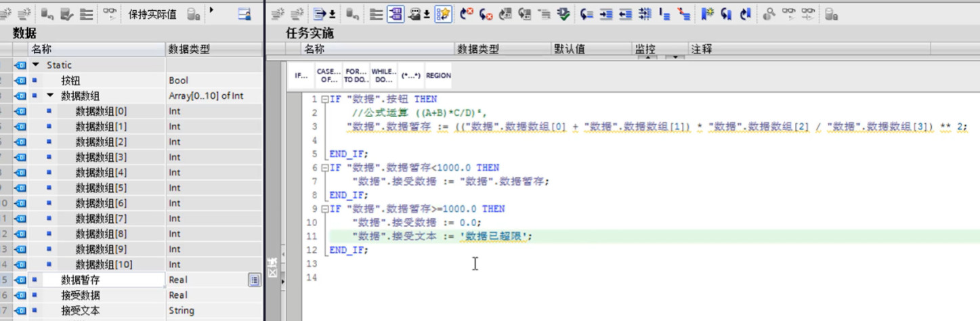Click the 注释 column header in interface table
980x321 pixels.
[809, 49]
